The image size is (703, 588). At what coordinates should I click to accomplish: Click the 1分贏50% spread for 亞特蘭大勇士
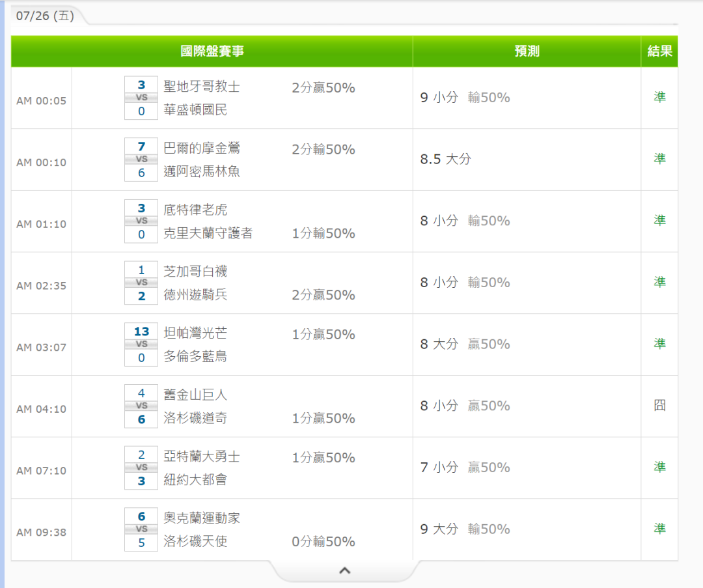pos(324,458)
